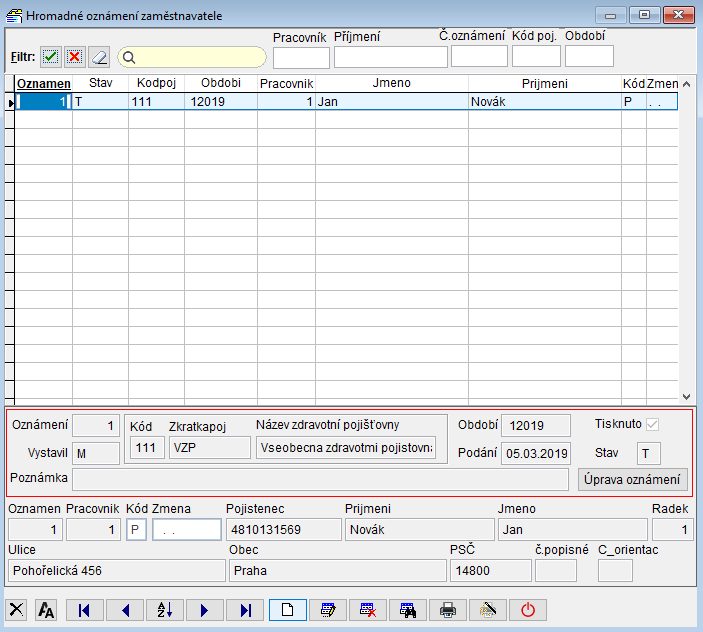Open the font size (A) tool
Image resolution: width=703 pixels, height=632 pixels.
(47, 610)
